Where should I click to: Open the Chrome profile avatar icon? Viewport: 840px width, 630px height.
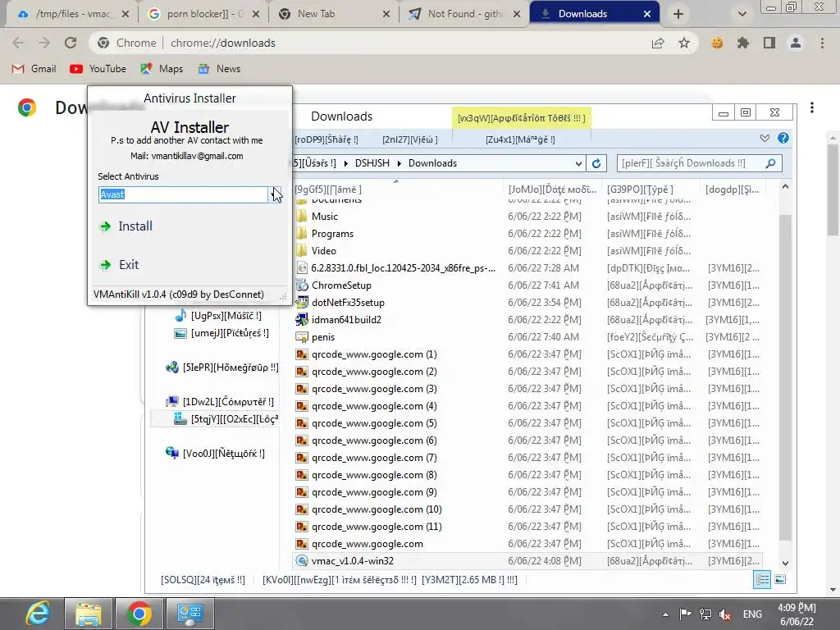click(x=796, y=43)
